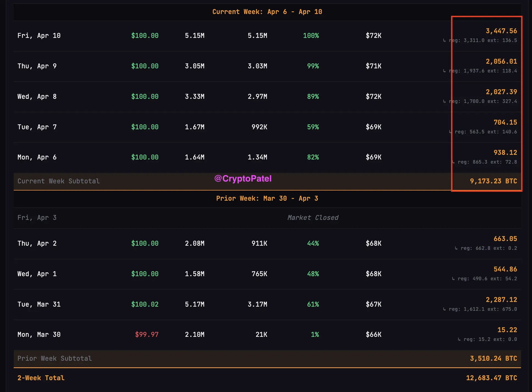Click the arrow icon beside reg: 3,311.0
Viewport: 532px width, 392px height.
pos(444,41)
